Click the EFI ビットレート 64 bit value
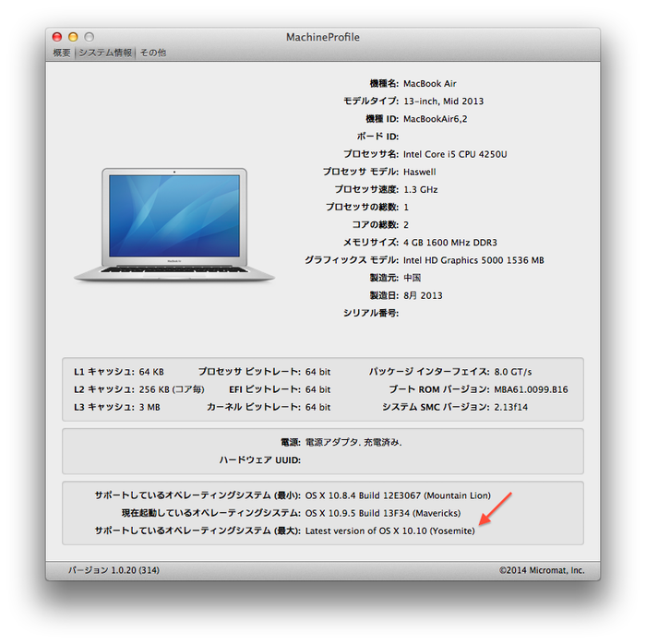The image size is (646, 644). 317,389
